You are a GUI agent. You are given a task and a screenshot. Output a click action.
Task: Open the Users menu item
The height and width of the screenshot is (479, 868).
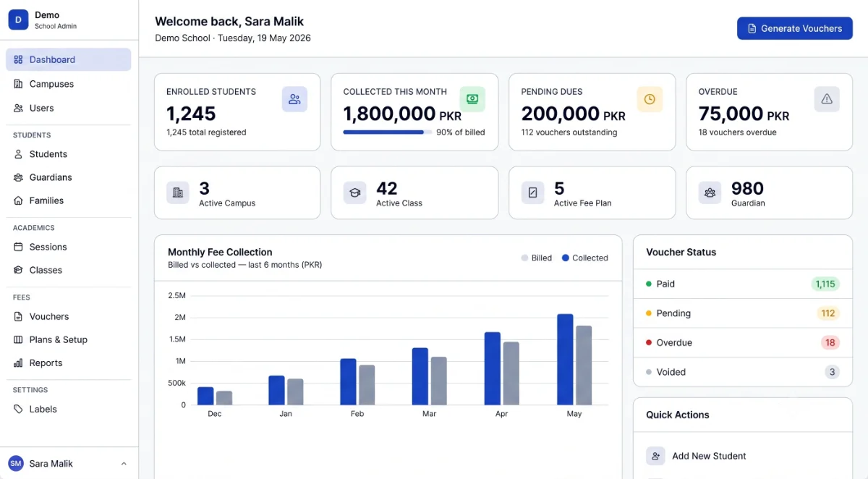tap(69, 108)
